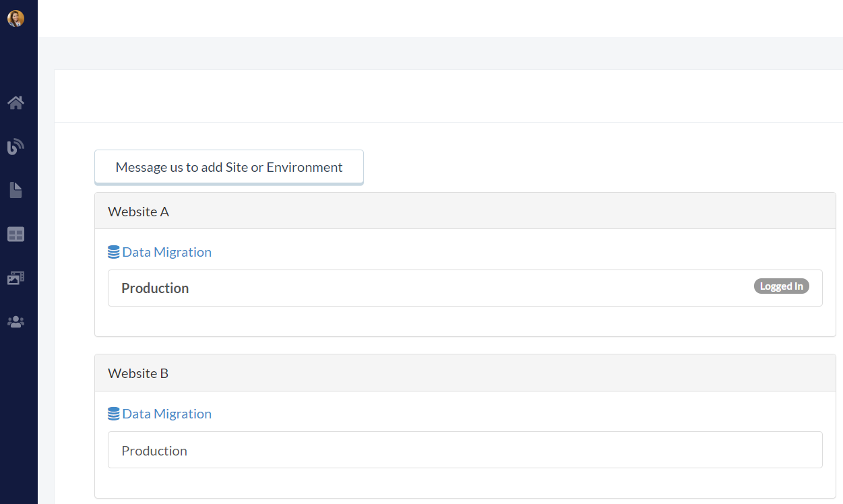Select Website B Production environment
Viewport: 843px width, 504px height.
pos(465,449)
